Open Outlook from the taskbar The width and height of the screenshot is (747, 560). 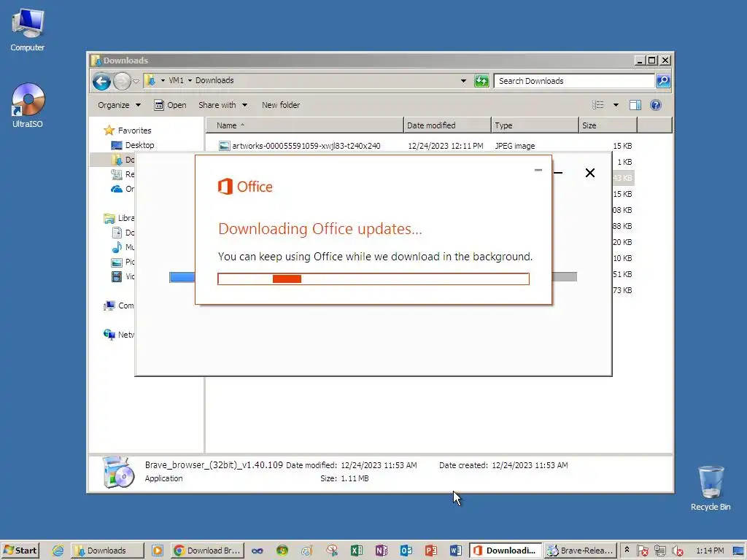tap(406, 551)
